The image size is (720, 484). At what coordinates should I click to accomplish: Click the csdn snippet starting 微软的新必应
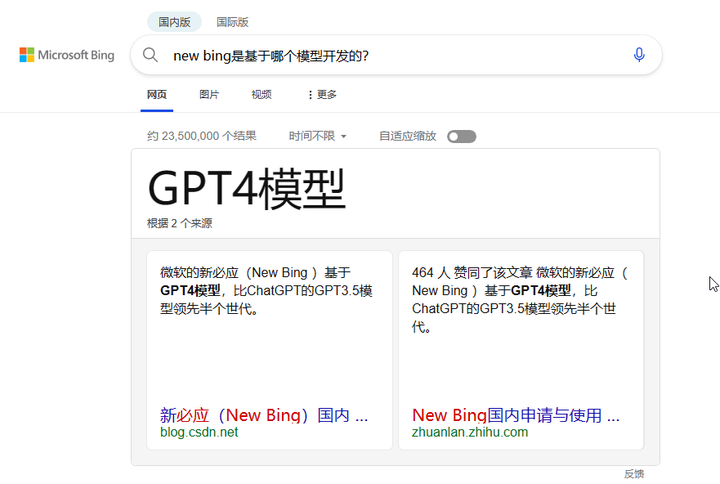point(266,291)
